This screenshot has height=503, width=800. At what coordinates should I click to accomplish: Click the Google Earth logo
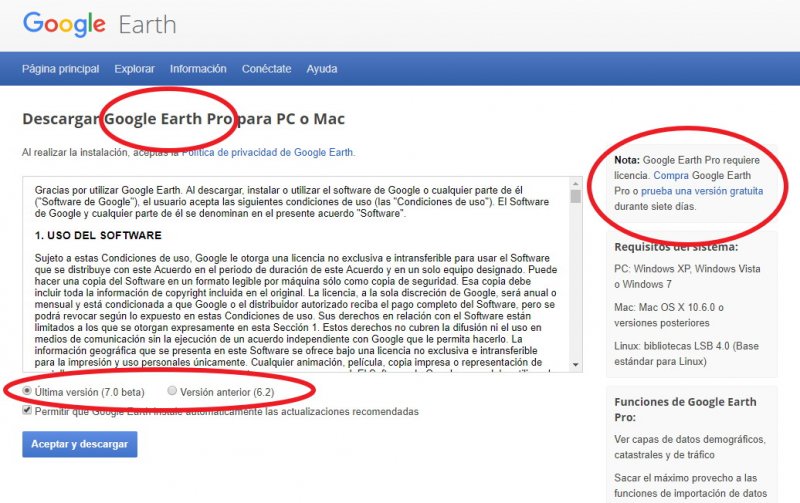[x=99, y=24]
